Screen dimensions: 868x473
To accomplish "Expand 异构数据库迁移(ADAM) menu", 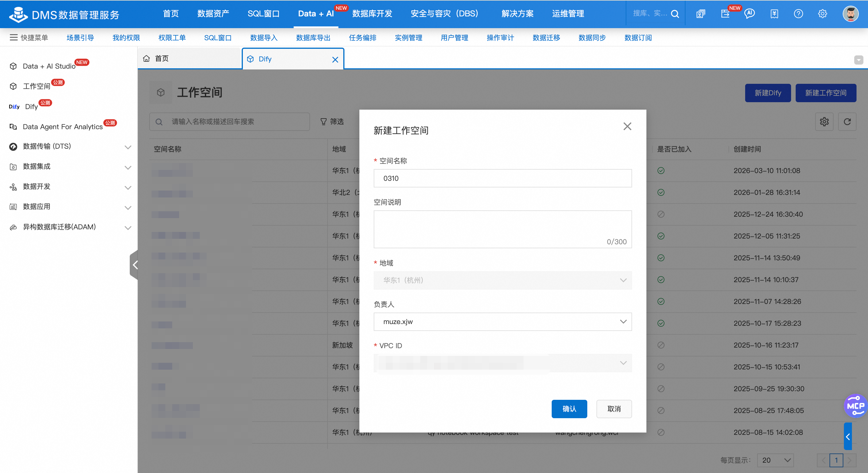I will [x=128, y=228].
